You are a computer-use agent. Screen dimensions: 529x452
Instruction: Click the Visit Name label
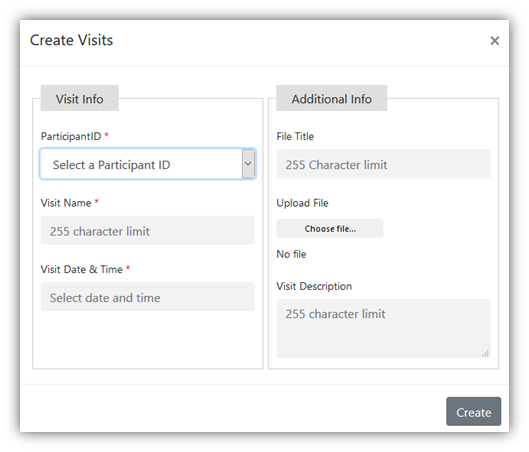click(x=66, y=203)
